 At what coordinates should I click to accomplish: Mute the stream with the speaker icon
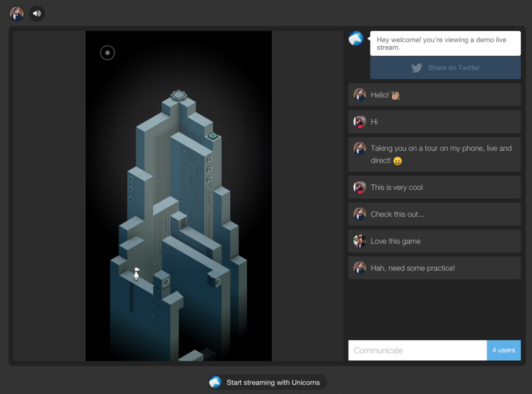pos(37,14)
